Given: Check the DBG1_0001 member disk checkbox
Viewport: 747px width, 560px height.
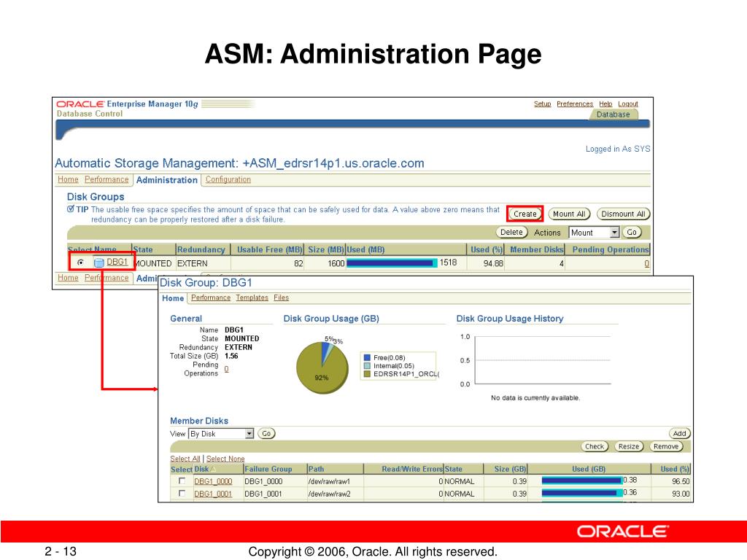Looking at the screenshot, I should tap(182, 494).
